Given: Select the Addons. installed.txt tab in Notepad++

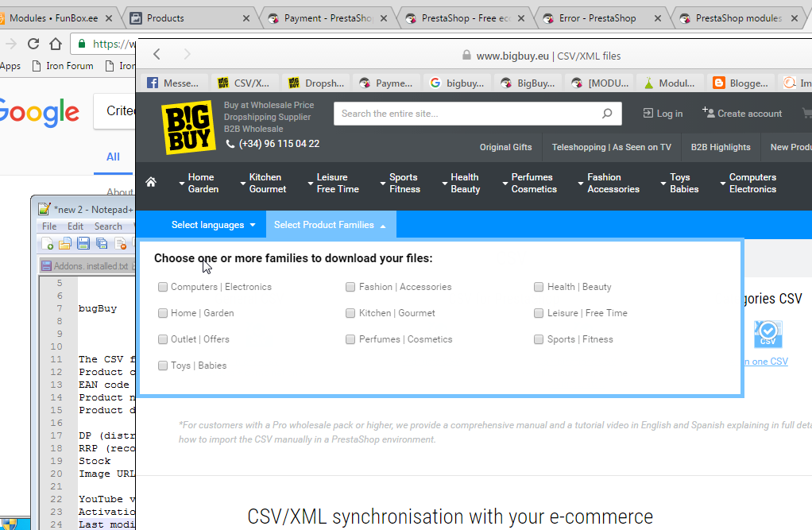Looking at the screenshot, I should [x=87, y=265].
